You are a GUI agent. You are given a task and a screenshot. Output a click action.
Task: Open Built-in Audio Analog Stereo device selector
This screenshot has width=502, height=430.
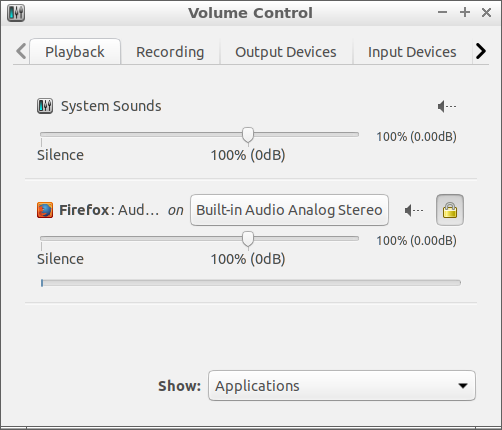[x=289, y=210]
